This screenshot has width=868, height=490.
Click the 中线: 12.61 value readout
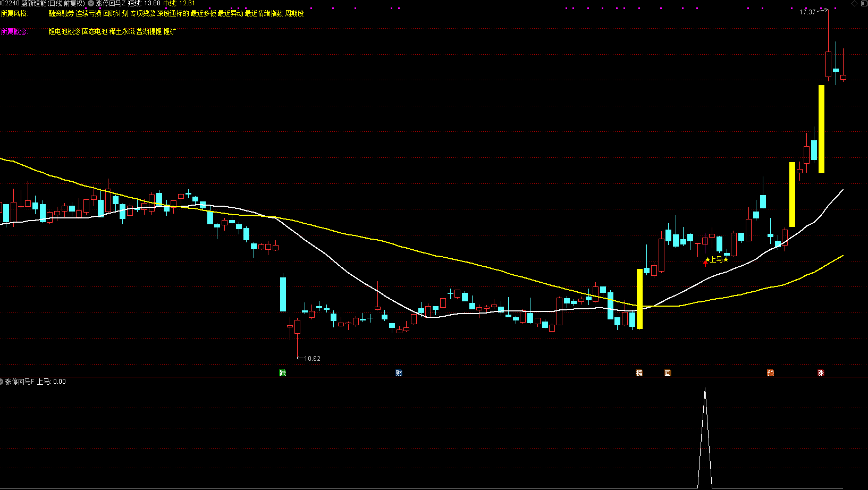179,3
